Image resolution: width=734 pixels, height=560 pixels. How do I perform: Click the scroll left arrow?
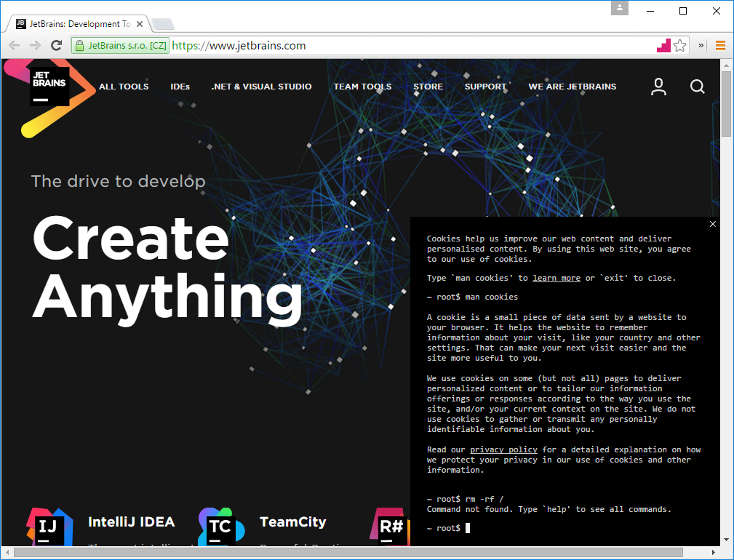[x=7, y=552]
